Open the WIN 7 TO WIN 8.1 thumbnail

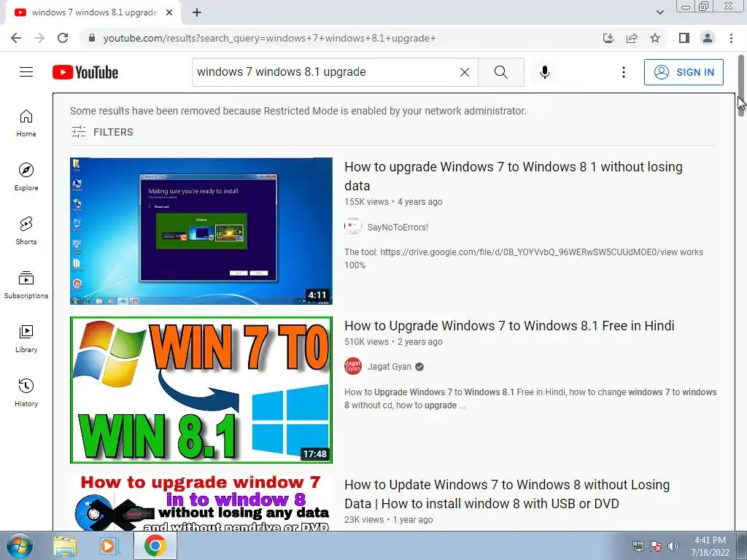(201, 390)
